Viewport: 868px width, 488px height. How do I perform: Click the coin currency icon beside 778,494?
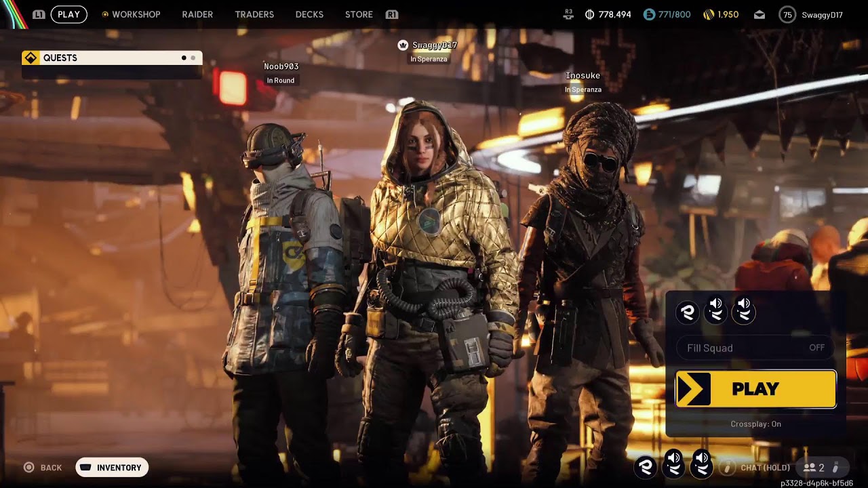[x=589, y=14]
